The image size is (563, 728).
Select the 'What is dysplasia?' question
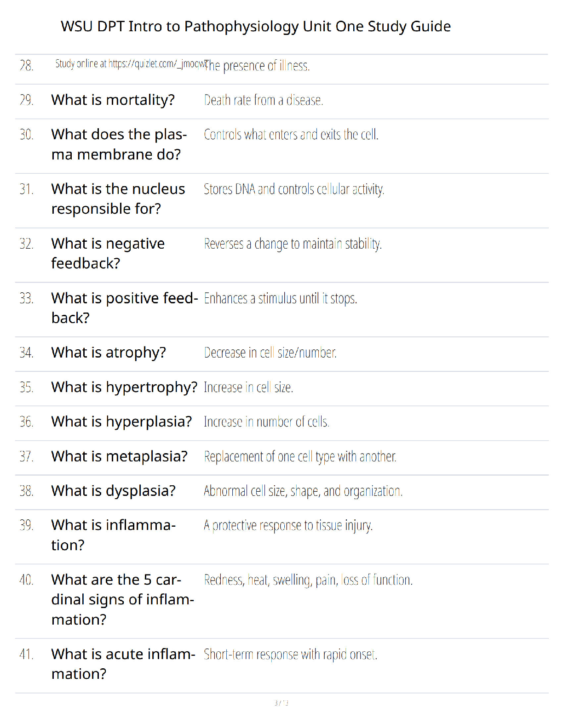(x=114, y=491)
